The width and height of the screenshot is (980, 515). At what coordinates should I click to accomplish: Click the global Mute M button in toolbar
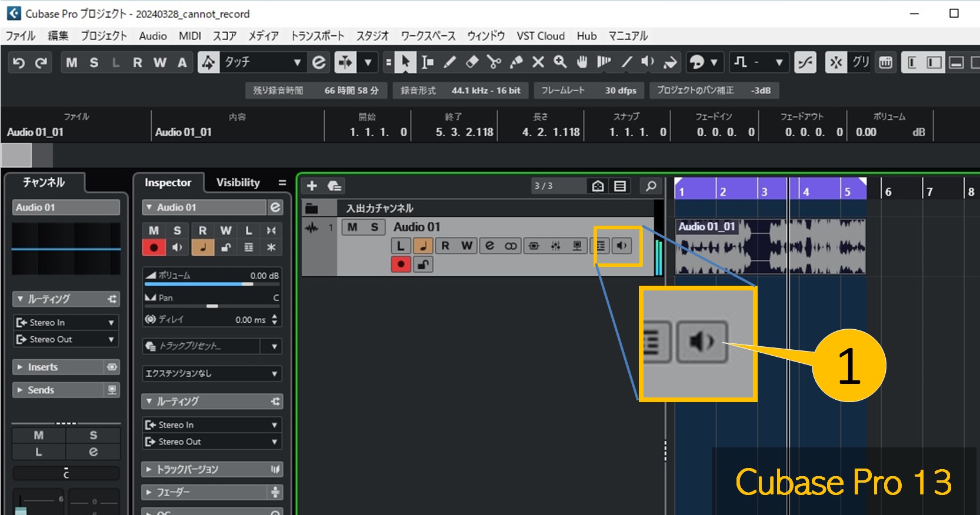pos(71,62)
